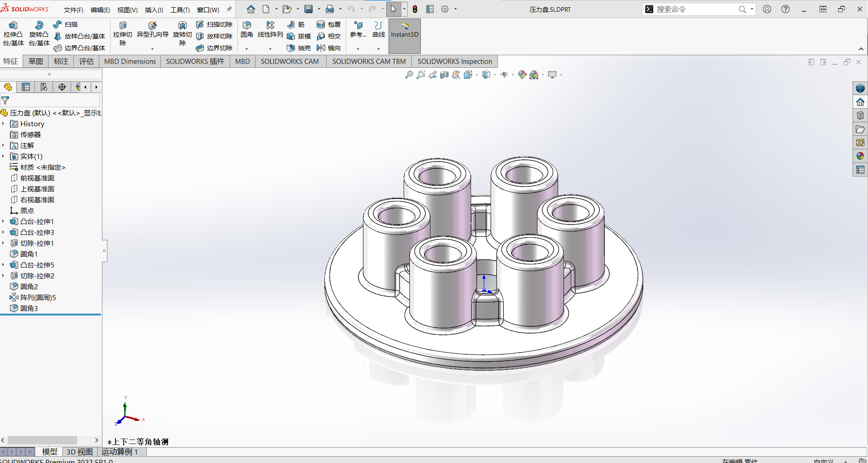This screenshot has width=868, height=463.
Task: Open the view orientation dropdown
Action: click(477, 75)
